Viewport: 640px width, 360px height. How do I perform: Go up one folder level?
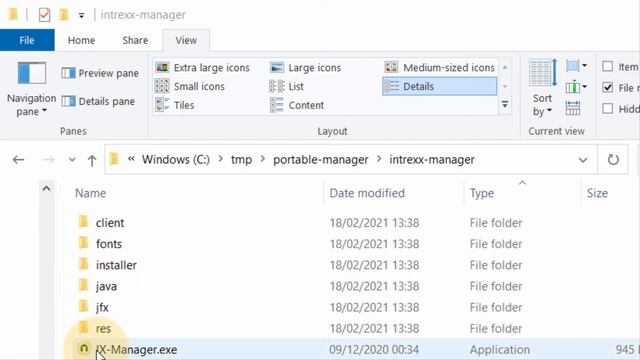point(92,160)
